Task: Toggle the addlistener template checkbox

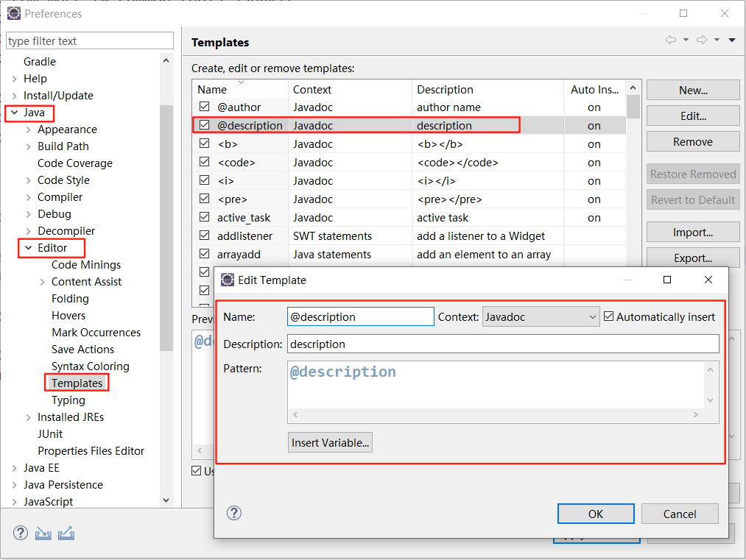Action: pos(205,235)
